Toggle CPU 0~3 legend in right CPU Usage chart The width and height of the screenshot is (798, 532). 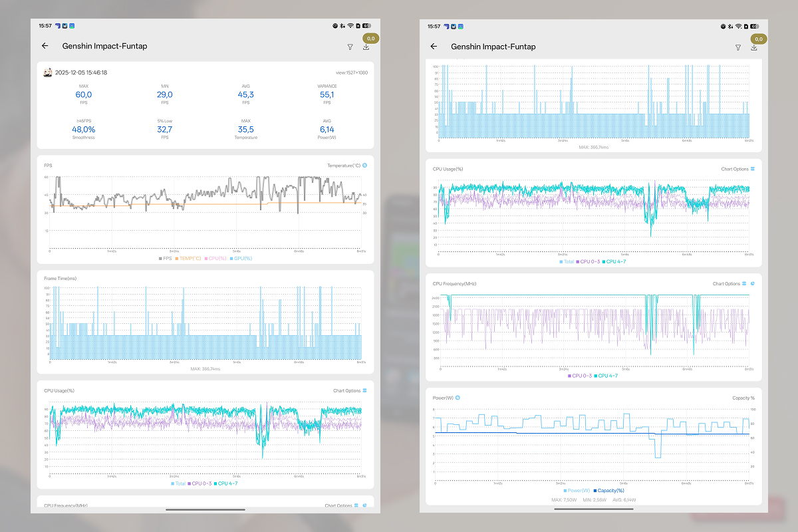point(589,262)
